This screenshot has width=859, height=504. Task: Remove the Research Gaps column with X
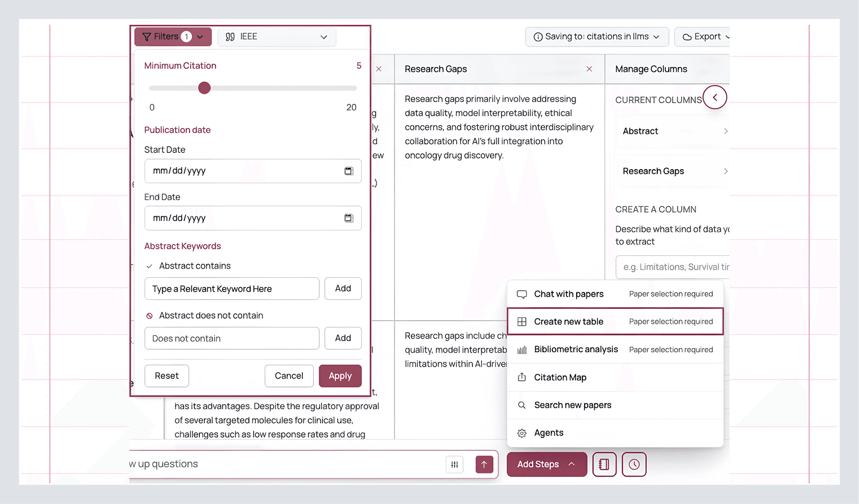(x=589, y=69)
